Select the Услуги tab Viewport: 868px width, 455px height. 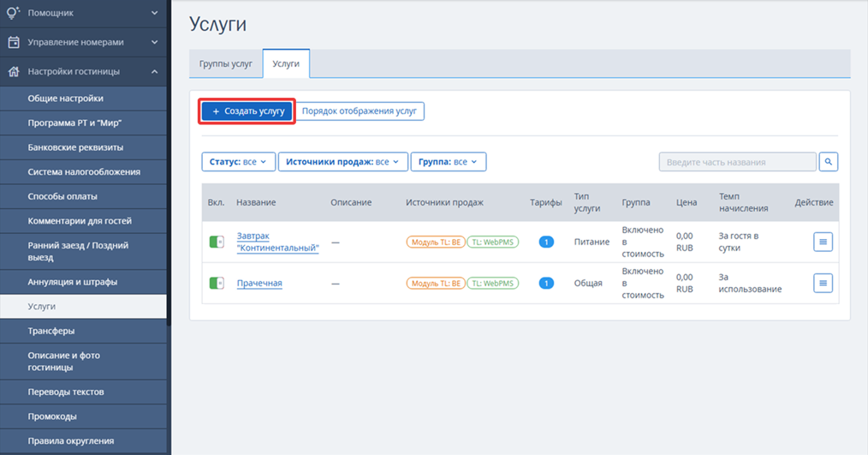[x=286, y=63]
